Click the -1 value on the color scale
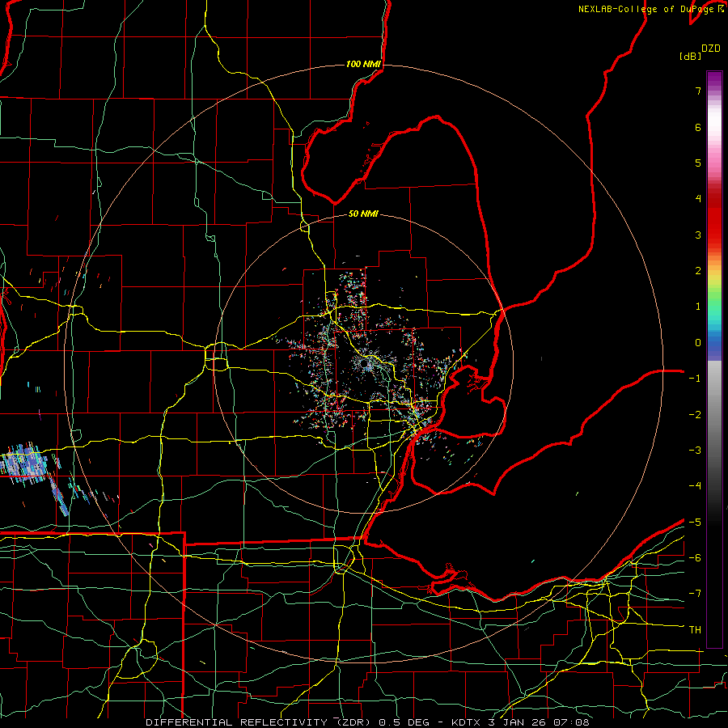Viewport: 728px width, 728px height. [695, 379]
